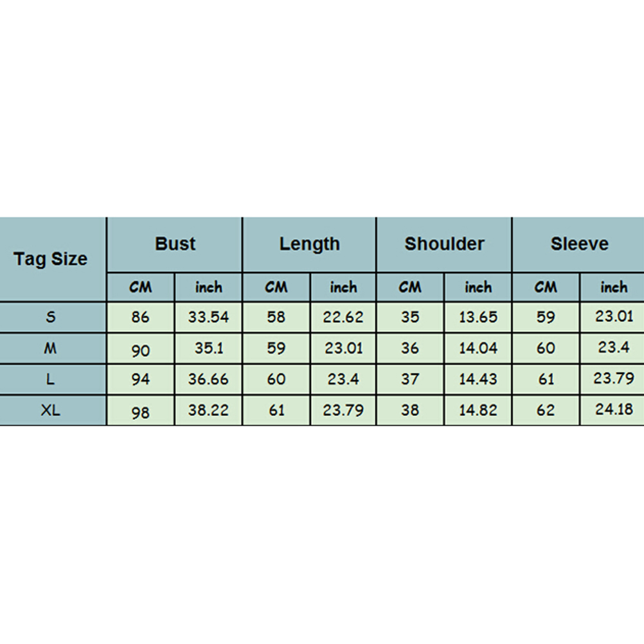The height and width of the screenshot is (644, 644).
Task: Select the 24.18 inch sleeve cell
Action: (613, 409)
